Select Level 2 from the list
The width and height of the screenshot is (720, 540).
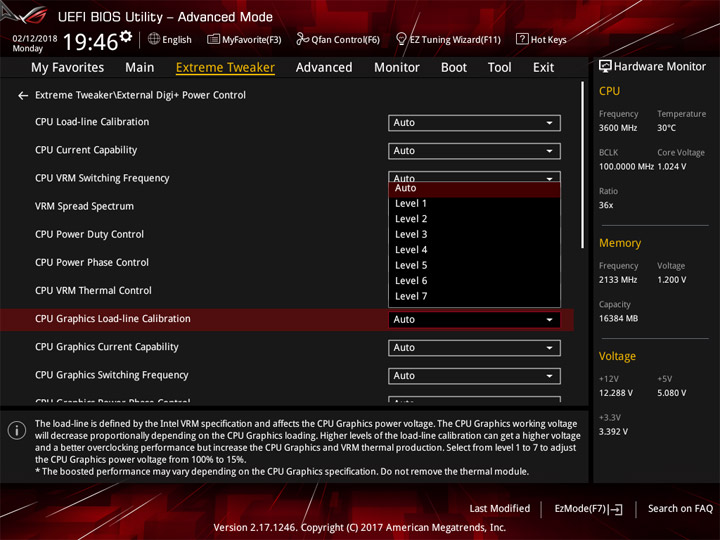[474, 219]
